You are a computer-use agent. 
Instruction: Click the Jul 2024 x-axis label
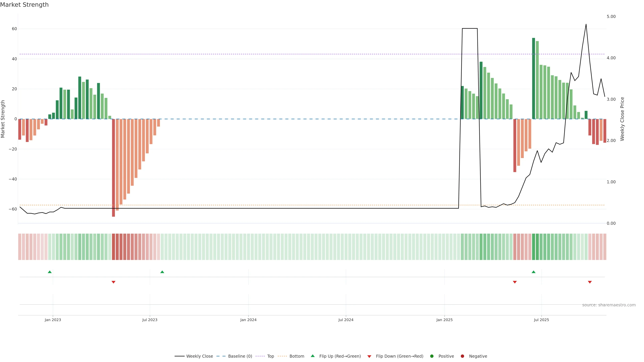pos(346,320)
